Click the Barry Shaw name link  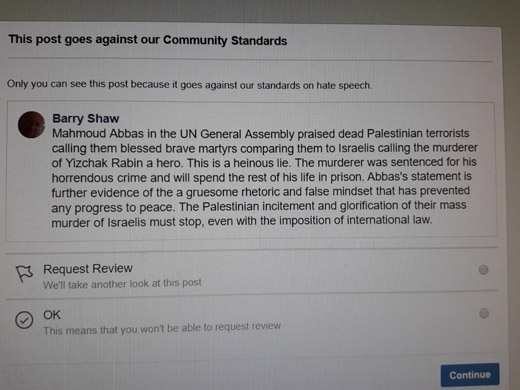click(x=86, y=118)
